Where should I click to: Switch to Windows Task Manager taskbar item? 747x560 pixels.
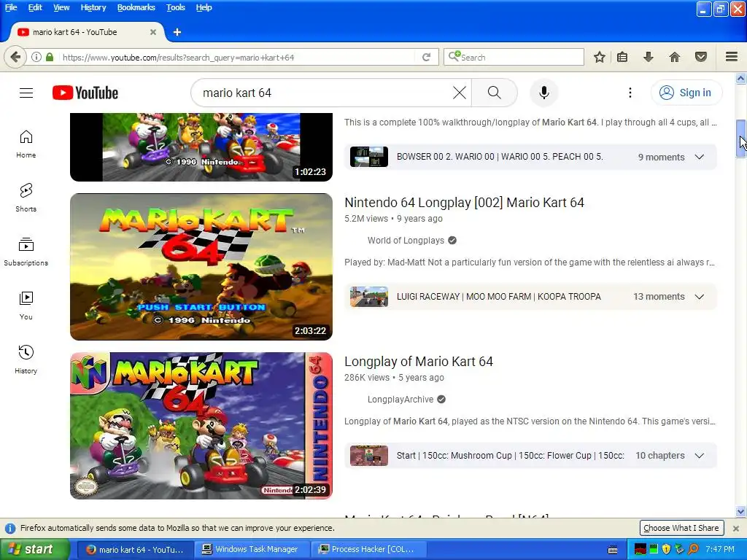coord(252,550)
